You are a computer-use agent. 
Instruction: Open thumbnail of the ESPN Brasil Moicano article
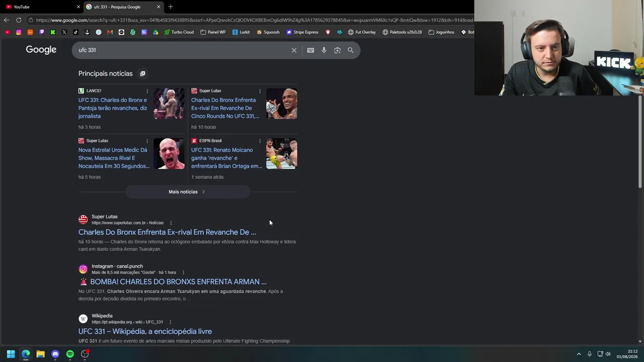tap(282, 153)
